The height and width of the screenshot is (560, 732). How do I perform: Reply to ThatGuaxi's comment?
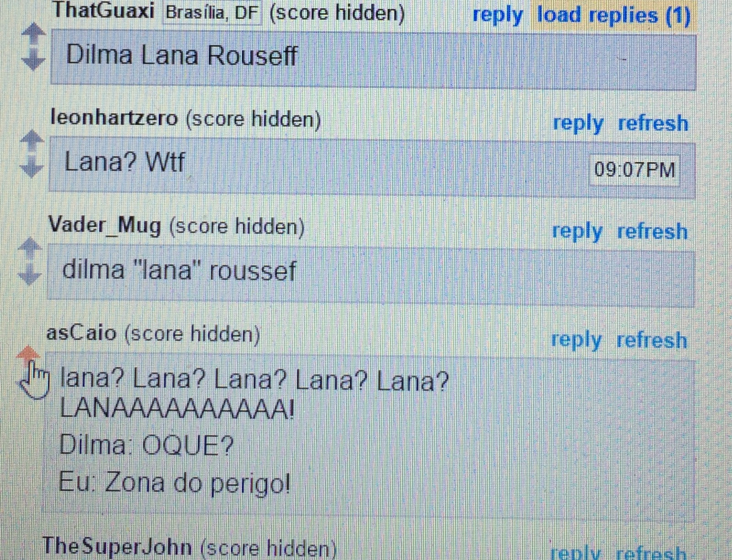coord(498,15)
